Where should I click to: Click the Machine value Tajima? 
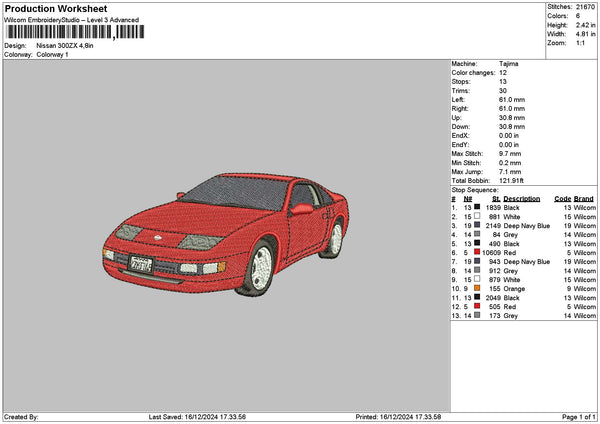(x=509, y=64)
